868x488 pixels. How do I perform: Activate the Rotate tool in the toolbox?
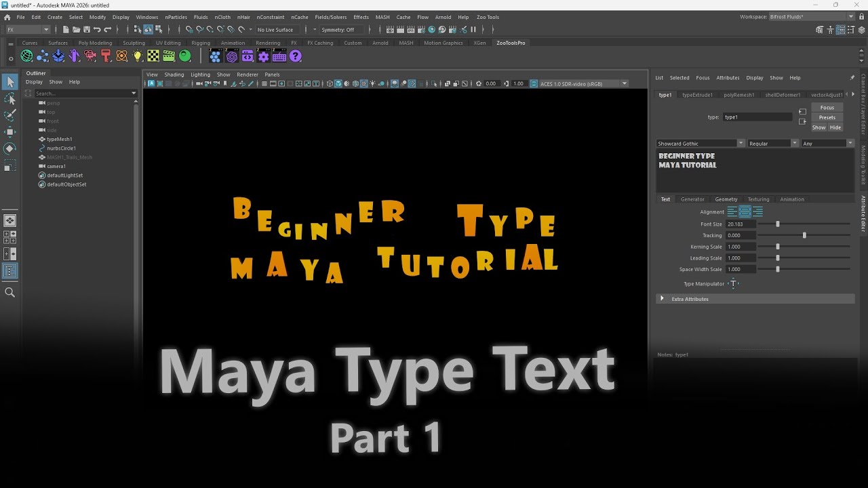(x=10, y=148)
